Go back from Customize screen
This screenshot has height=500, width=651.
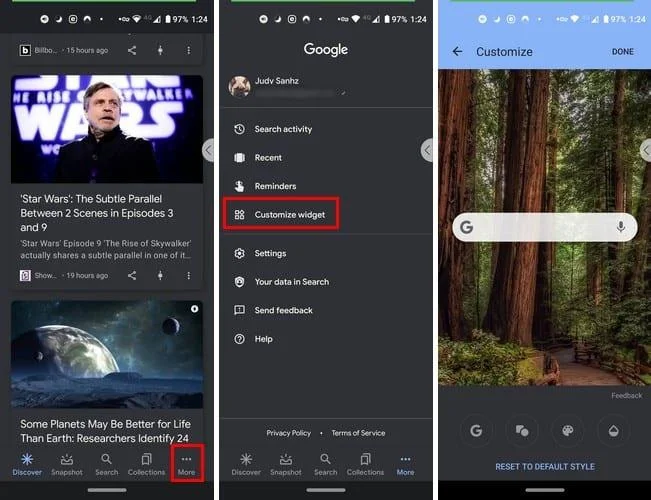[458, 51]
